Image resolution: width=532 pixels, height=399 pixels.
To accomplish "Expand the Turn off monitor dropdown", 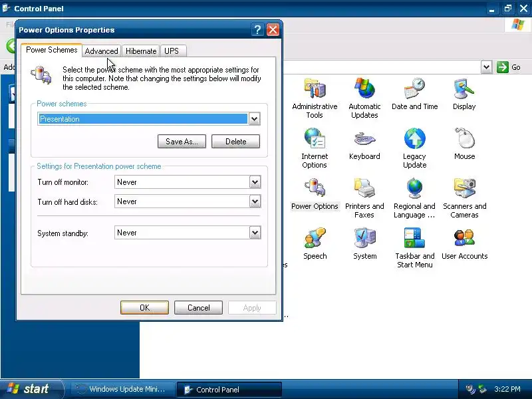I will (255, 182).
